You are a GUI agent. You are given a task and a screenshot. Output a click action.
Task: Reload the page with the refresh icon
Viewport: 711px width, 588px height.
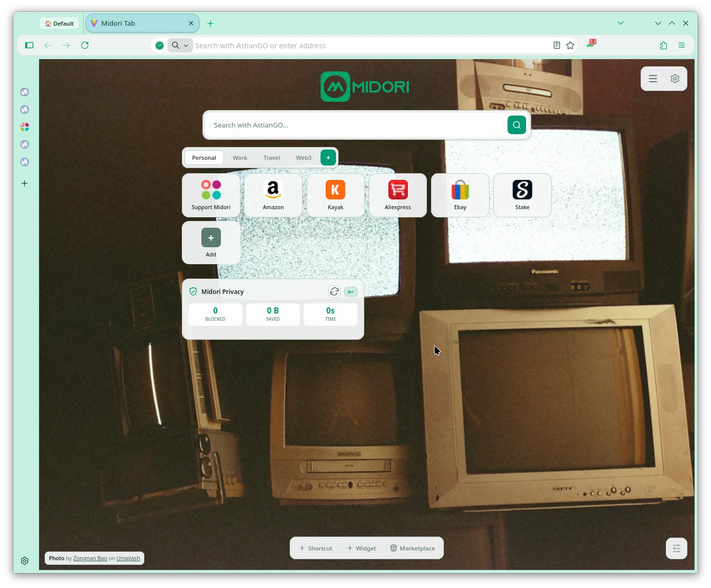(85, 45)
